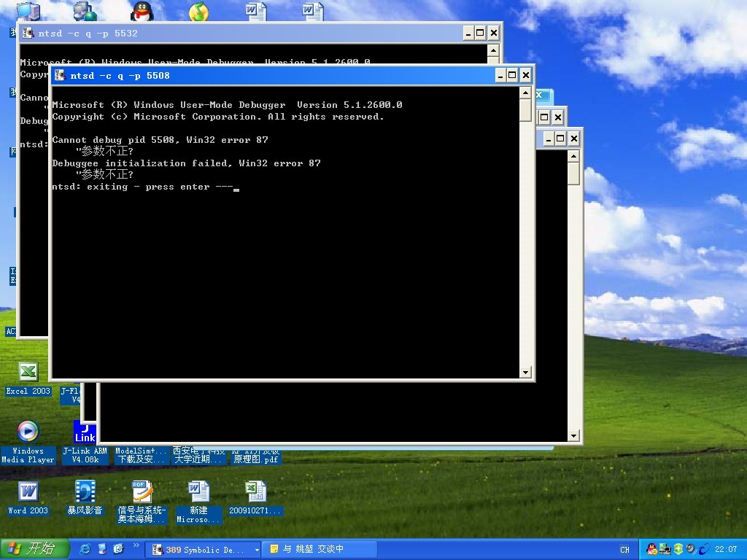Open the green music note desktop icon
This screenshot has height=560, width=747.
click(198, 12)
